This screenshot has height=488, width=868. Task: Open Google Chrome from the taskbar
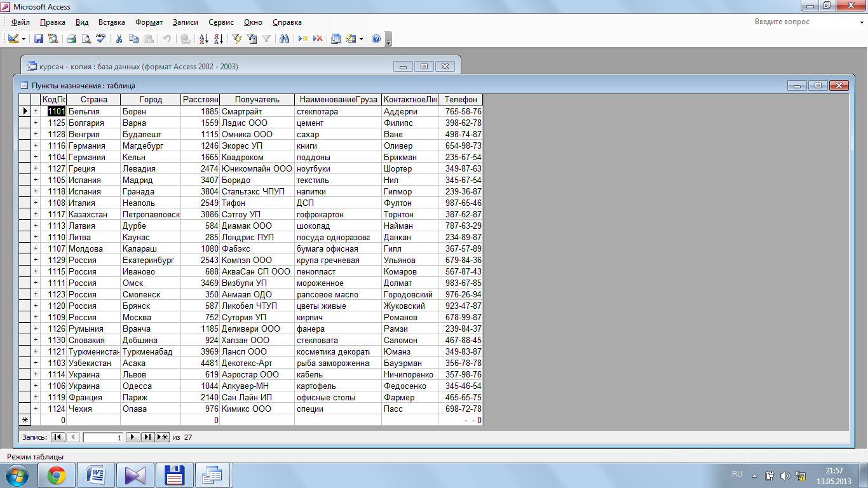(57, 475)
